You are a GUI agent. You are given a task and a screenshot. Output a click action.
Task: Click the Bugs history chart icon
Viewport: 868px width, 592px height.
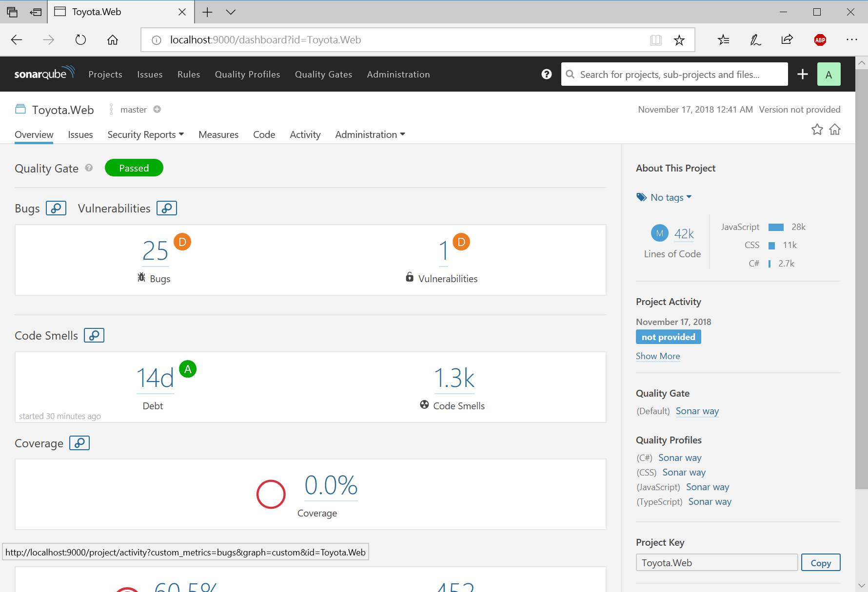point(56,208)
